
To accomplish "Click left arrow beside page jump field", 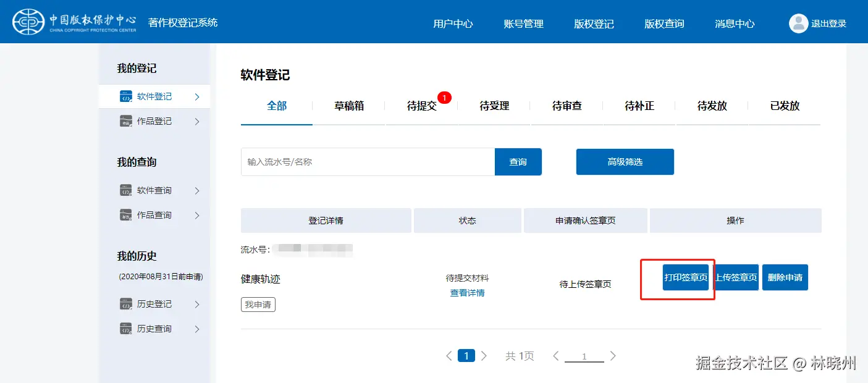I will 556,356.
